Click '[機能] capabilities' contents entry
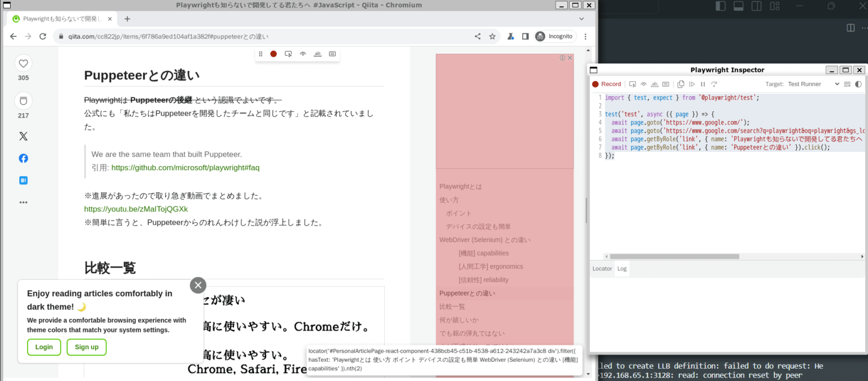868x381 pixels. pyautogui.click(x=484, y=253)
